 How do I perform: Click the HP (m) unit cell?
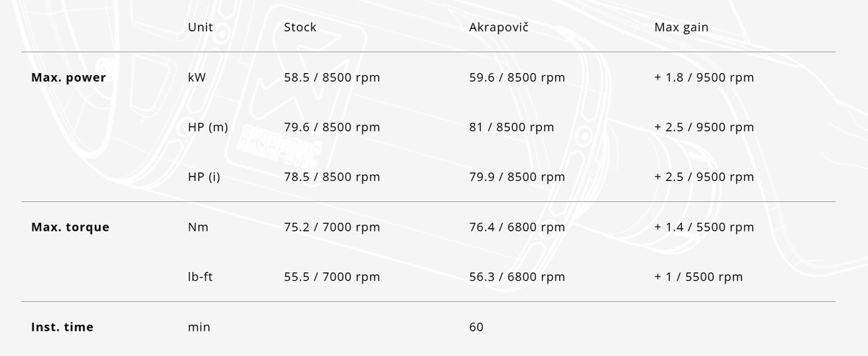point(208,127)
